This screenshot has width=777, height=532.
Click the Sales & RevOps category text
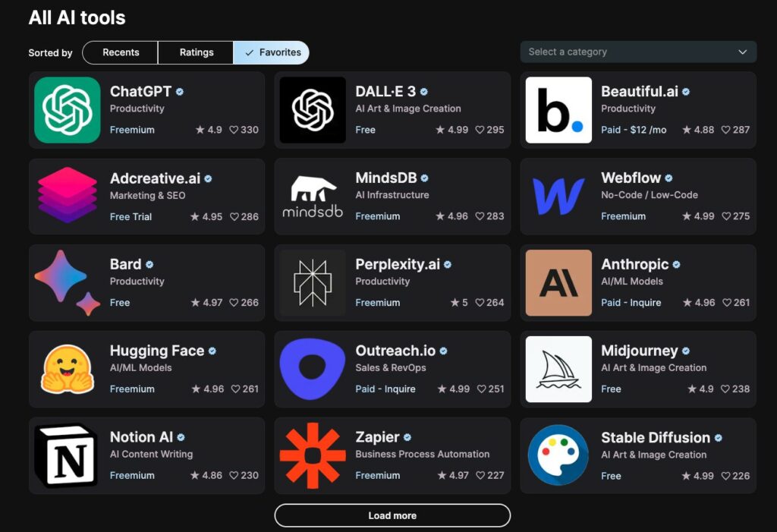[391, 367]
